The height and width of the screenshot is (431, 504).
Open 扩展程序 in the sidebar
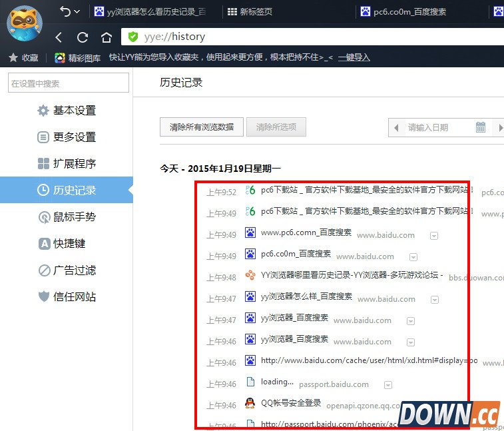point(67,163)
